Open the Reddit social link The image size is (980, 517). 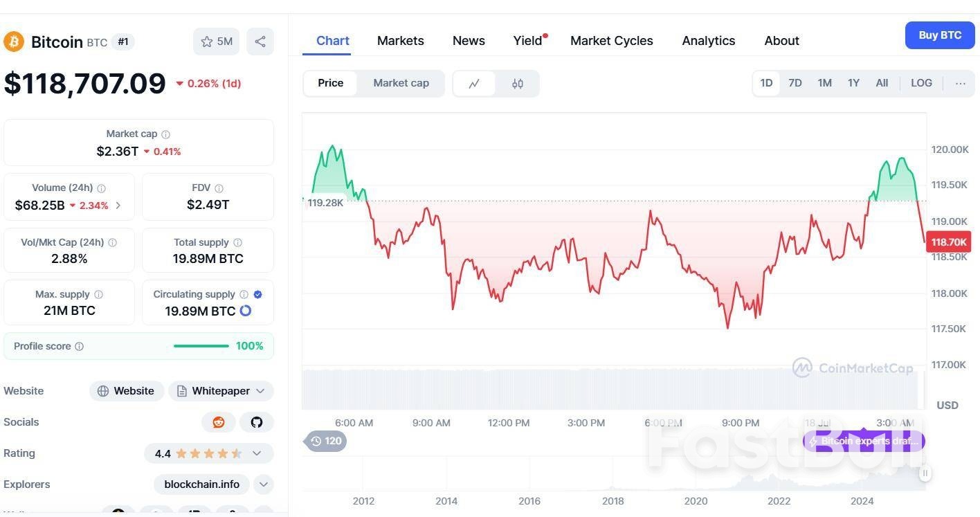(219, 422)
